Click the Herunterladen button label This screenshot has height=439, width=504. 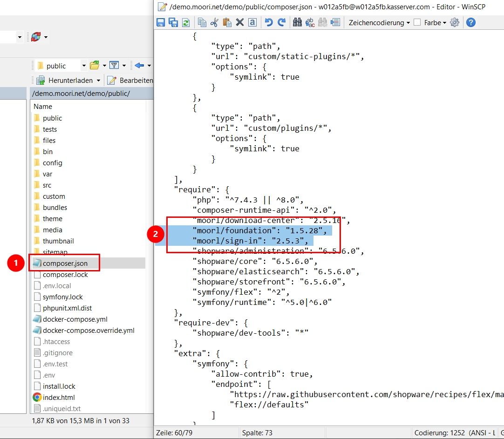(x=70, y=80)
